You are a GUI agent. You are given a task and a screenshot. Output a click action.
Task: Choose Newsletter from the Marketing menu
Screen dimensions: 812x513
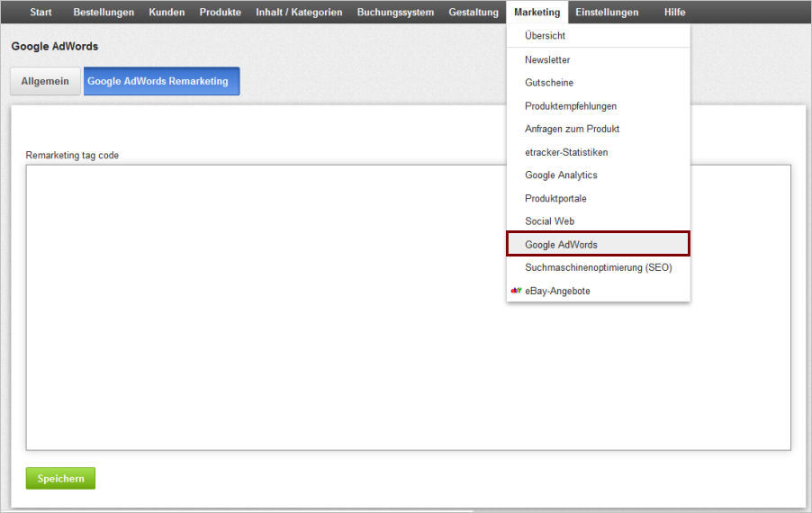(x=598, y=59)
